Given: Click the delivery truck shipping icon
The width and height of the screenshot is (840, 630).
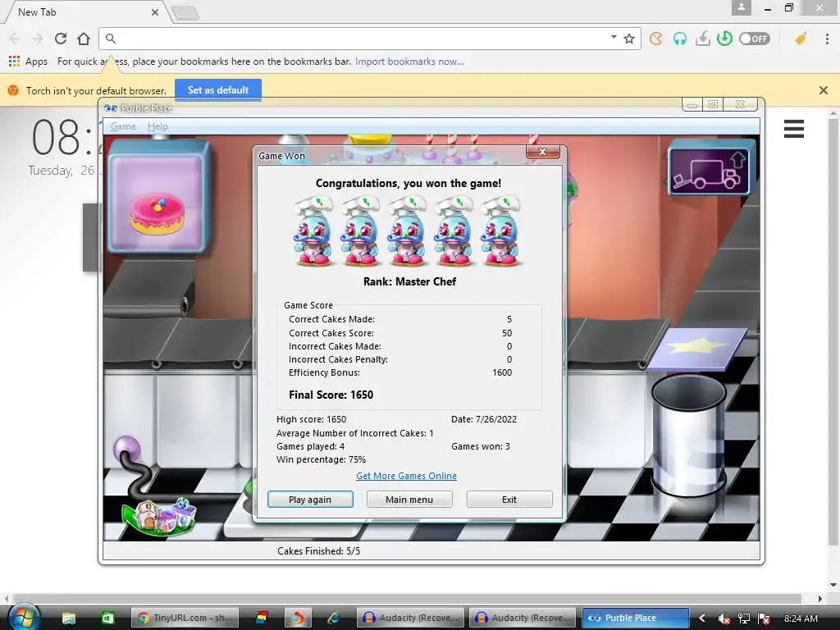Looking at the screenshot, I should click(709, 170).
